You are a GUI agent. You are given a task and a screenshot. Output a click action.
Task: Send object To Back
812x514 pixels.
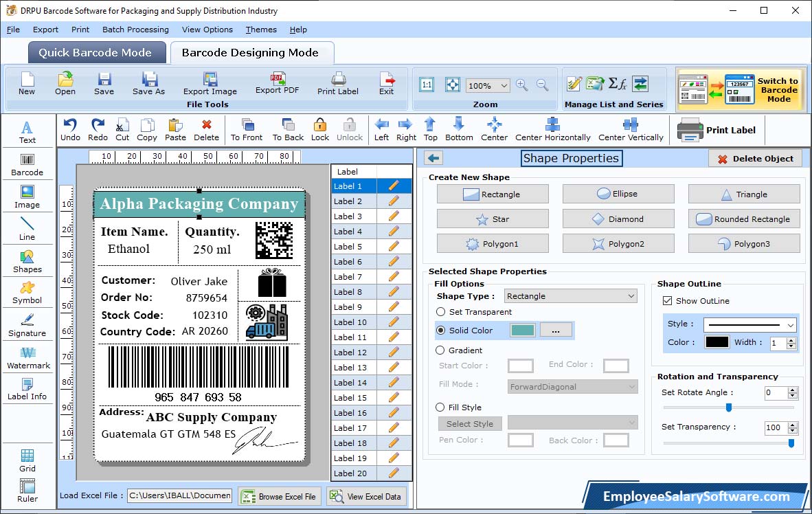[x=288, y=130]
